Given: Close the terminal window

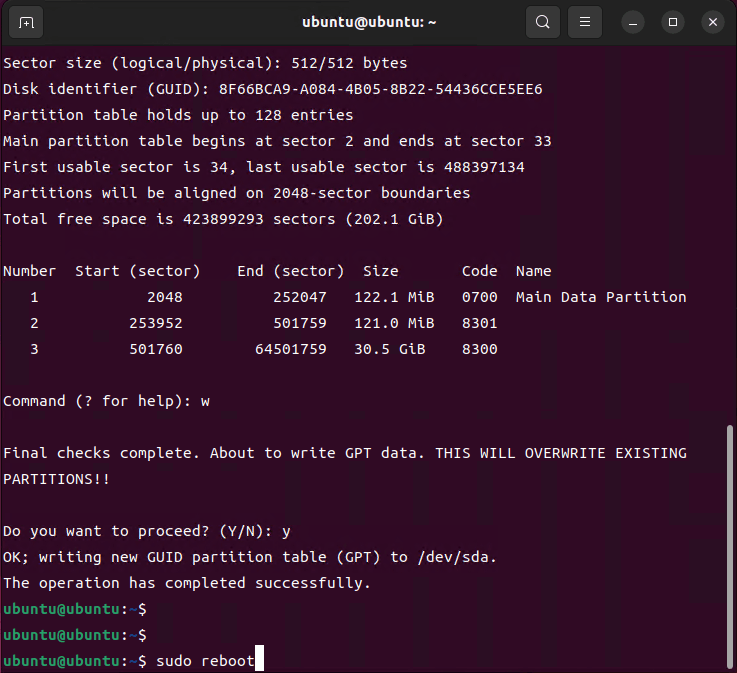Looking at the screenshot, I should click(x=713, y=22).
